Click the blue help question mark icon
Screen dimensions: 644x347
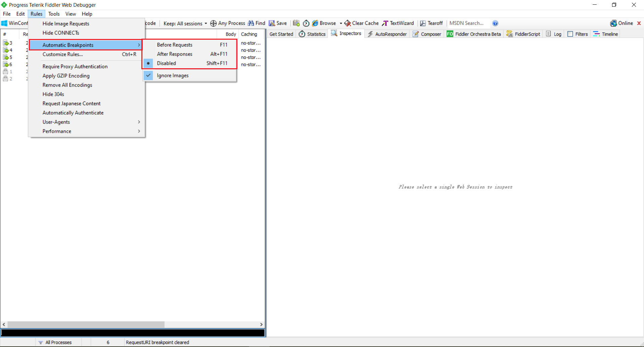click(495, 23)
